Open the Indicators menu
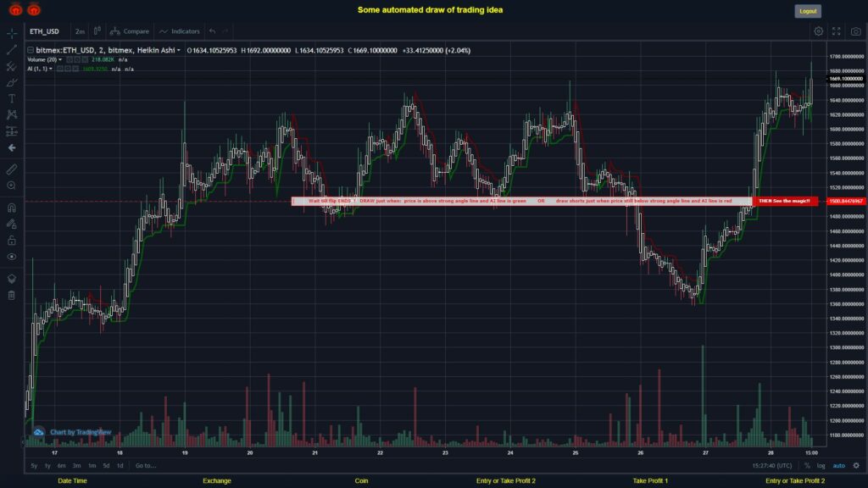 [180, 31]
